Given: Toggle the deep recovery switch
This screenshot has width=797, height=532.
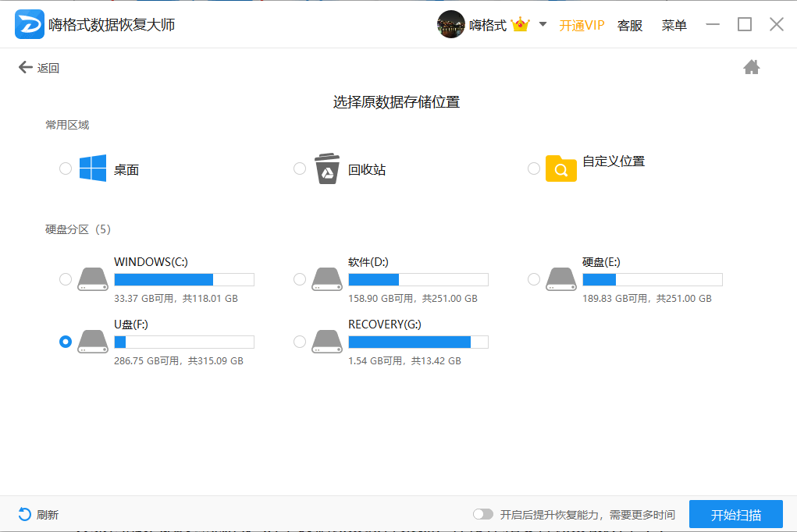Looking at the screenshot, I should pyautogui.click(x=483, y=514).
